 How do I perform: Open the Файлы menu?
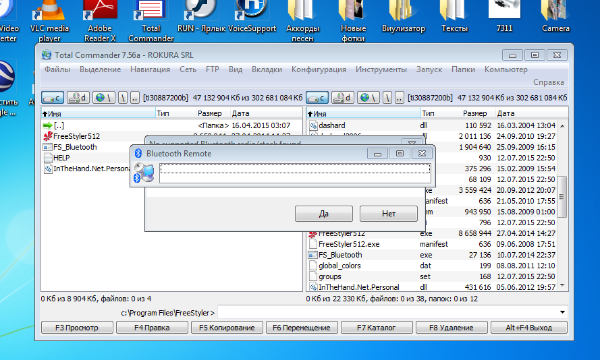click(x=57, y=69)
